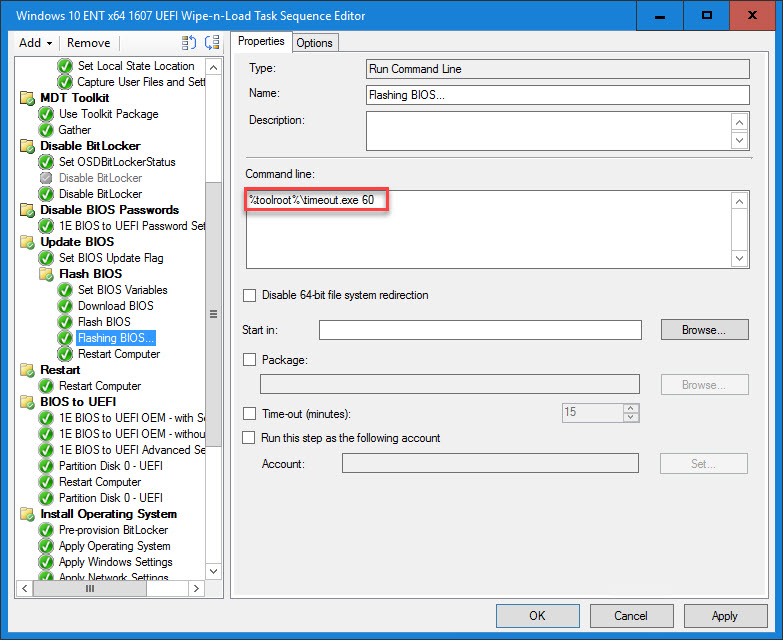Enable Disable 64-bit file system redirection
Screen dimensions: 783x640
click(250, 295)
